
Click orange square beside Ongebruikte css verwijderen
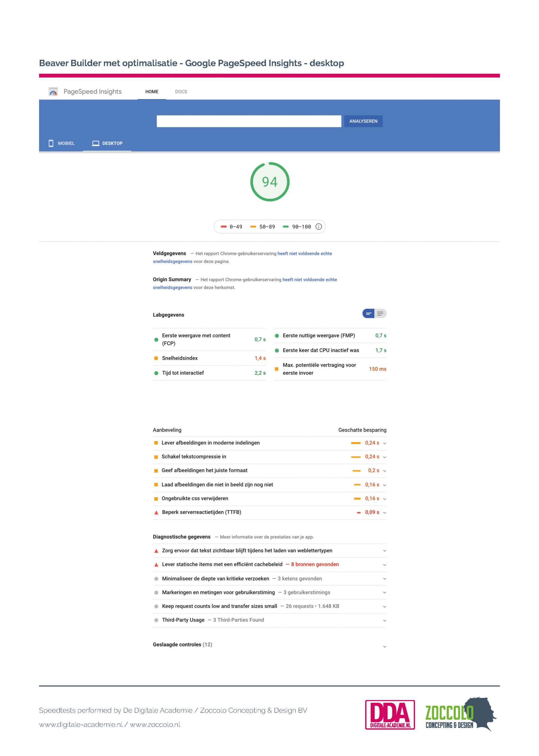coord(156,499)
